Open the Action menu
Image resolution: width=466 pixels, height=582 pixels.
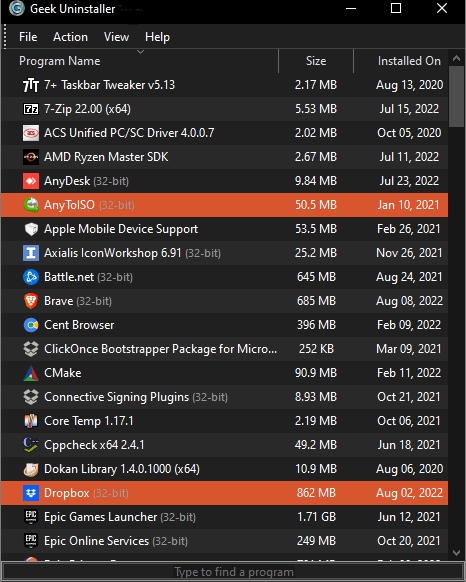(x=70, y=37)
